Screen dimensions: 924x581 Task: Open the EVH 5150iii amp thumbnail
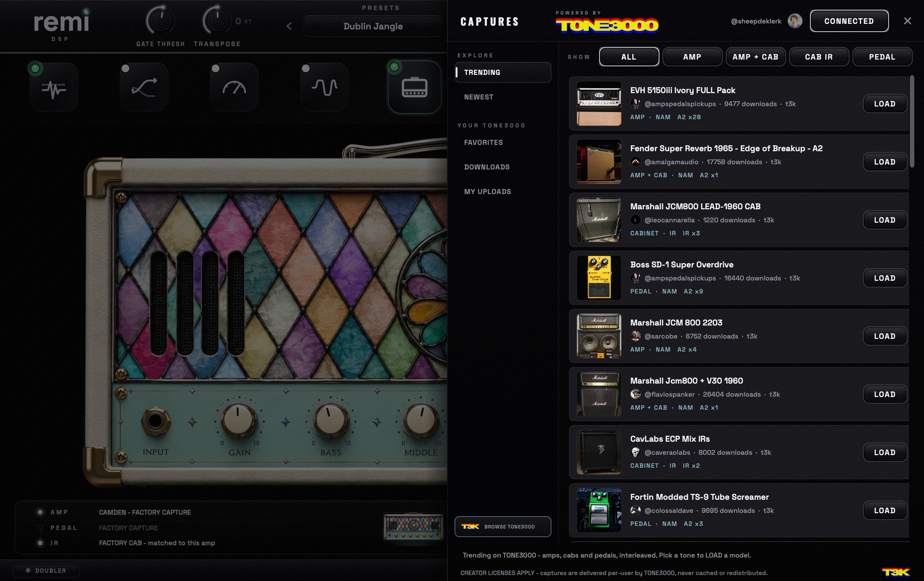599,104
